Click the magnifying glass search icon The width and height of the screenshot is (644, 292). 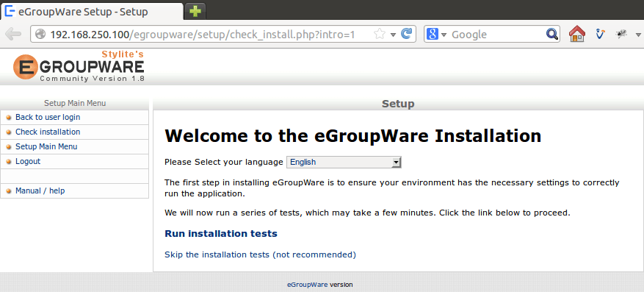click(x=552, y=34)
